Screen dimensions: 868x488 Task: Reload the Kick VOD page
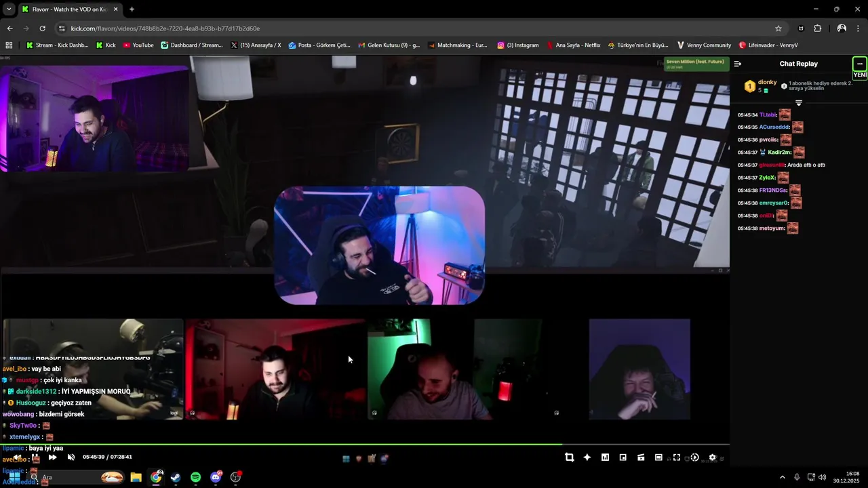(42, 28)
